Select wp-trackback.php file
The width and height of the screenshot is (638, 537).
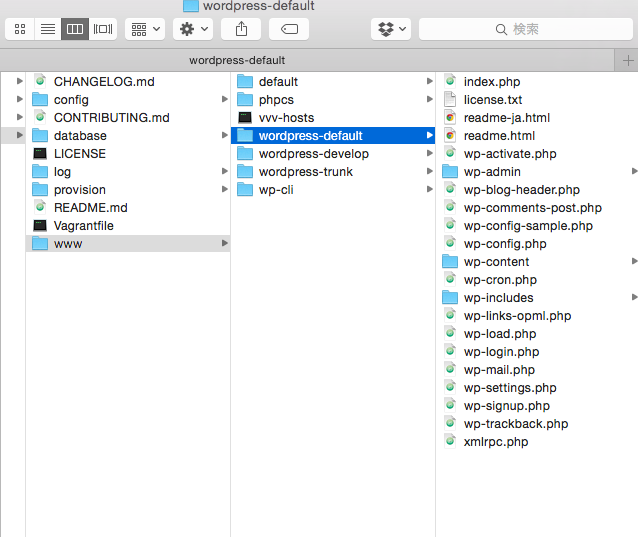(537, 423)
